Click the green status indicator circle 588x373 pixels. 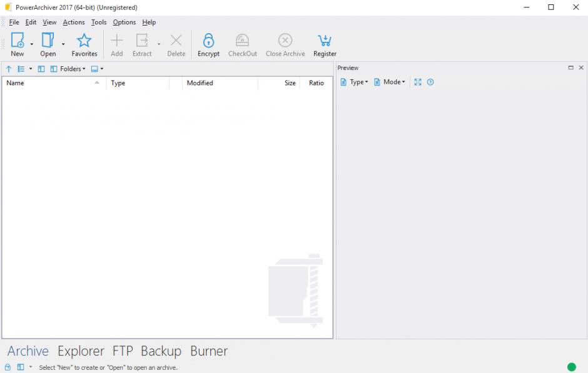pos(572,367)
